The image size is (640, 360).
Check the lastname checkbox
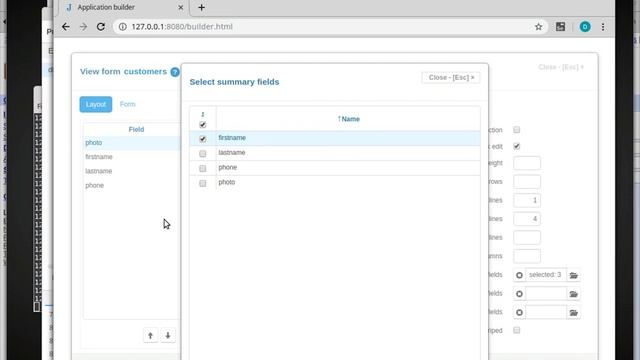click(x=202, y=153)
